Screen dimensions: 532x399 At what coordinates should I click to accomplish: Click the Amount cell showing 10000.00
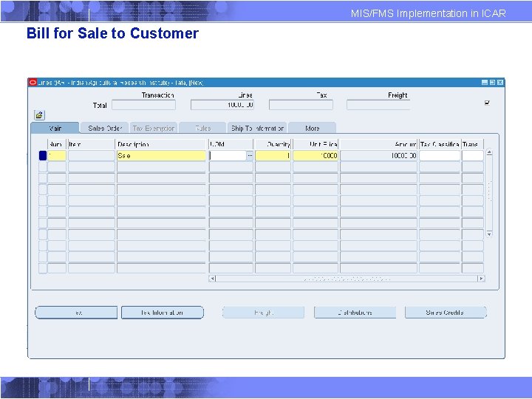378,155
